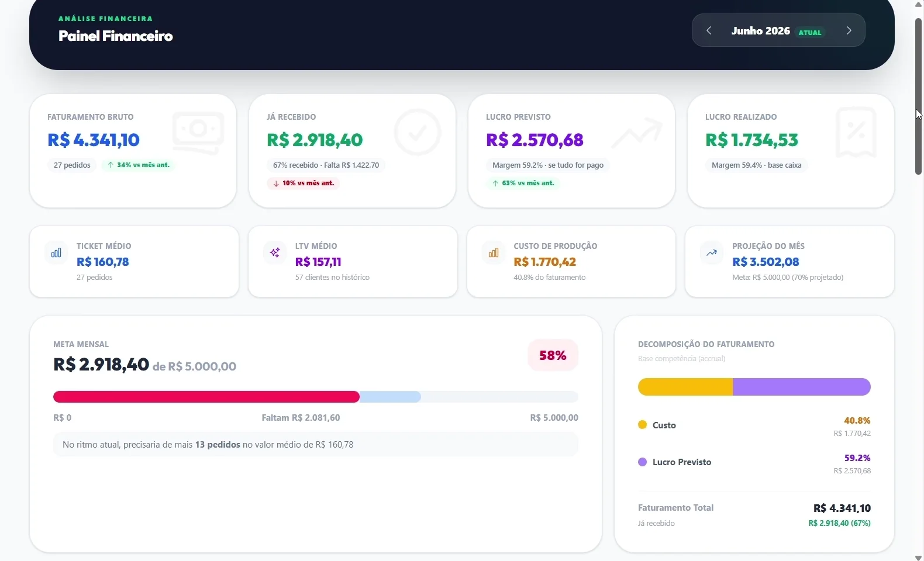Click the trend line icon beside Projeção do Mês
This screenshot has height=561, width=924.
(712, 253)
